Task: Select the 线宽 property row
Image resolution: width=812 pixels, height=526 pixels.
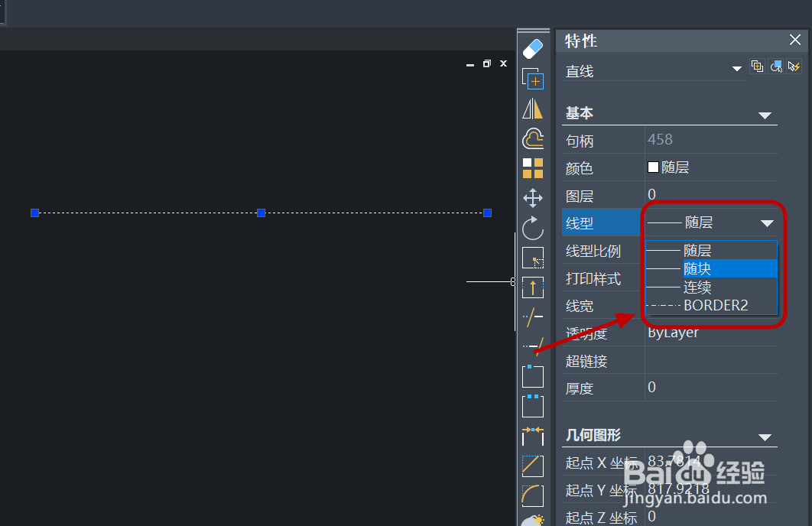Action: [x=580, y=306]
